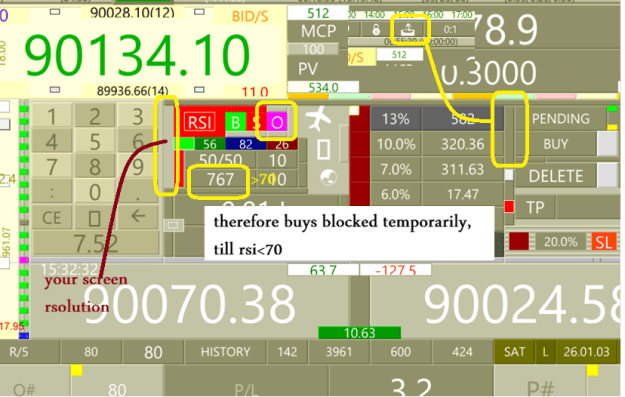The image size is (625, 397).
Task: Click the 3961 cell in bottom bar
Action: tap(339, 352)
